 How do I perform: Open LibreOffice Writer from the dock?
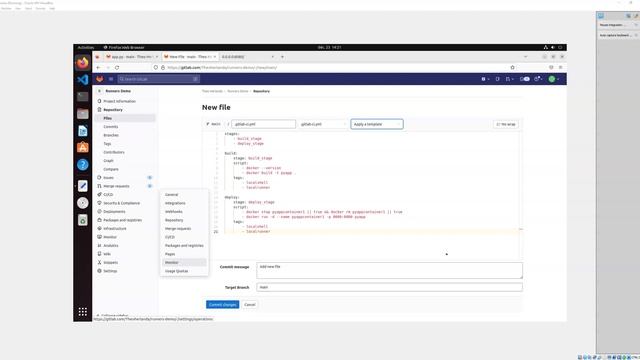(82, 131)
